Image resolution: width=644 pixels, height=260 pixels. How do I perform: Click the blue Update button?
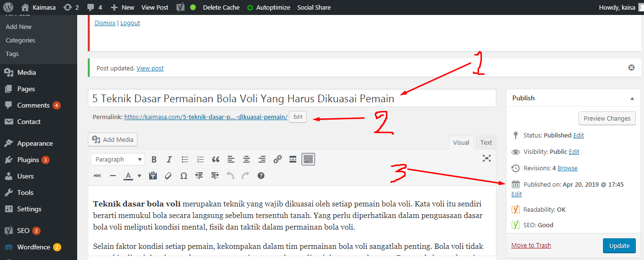coord(619,246)
